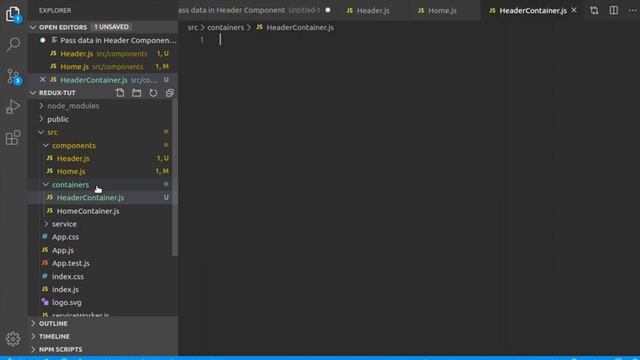Select Pass data in Header Component open editor

pos(118,40)
